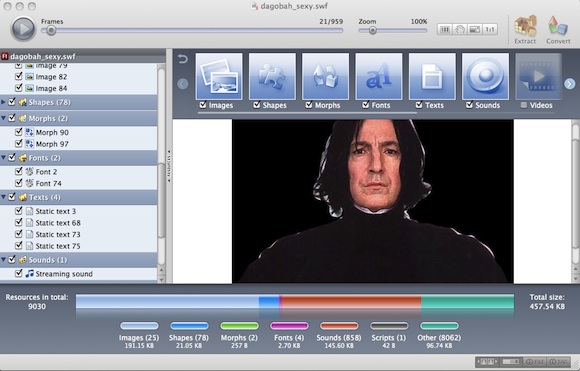Open the Images category tile
The height and width of the screenshot is (371, 580).
[x=219, y=76]
